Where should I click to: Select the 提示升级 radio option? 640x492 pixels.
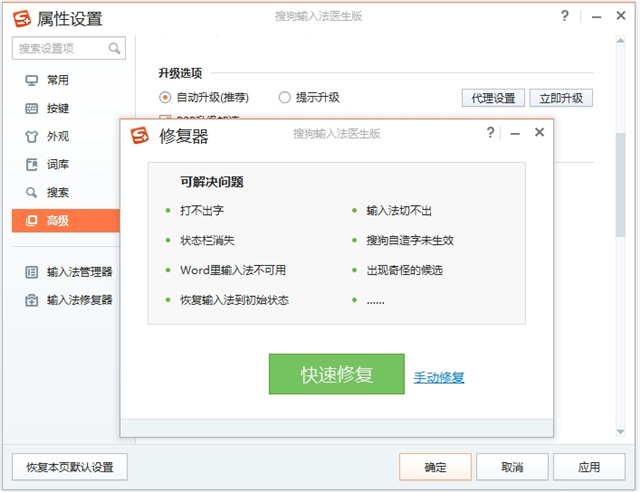(x=284, y=98)
